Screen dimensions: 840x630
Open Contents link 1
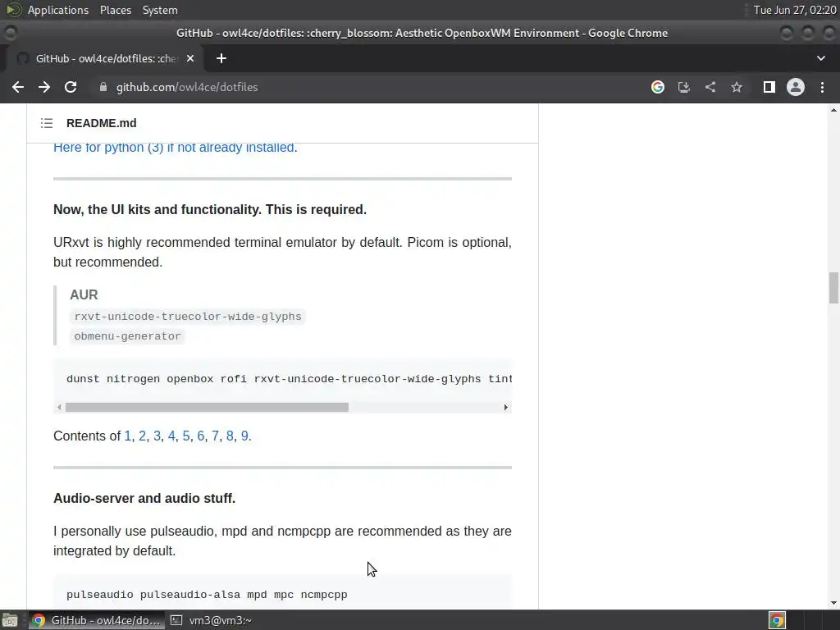pos(127,436)
